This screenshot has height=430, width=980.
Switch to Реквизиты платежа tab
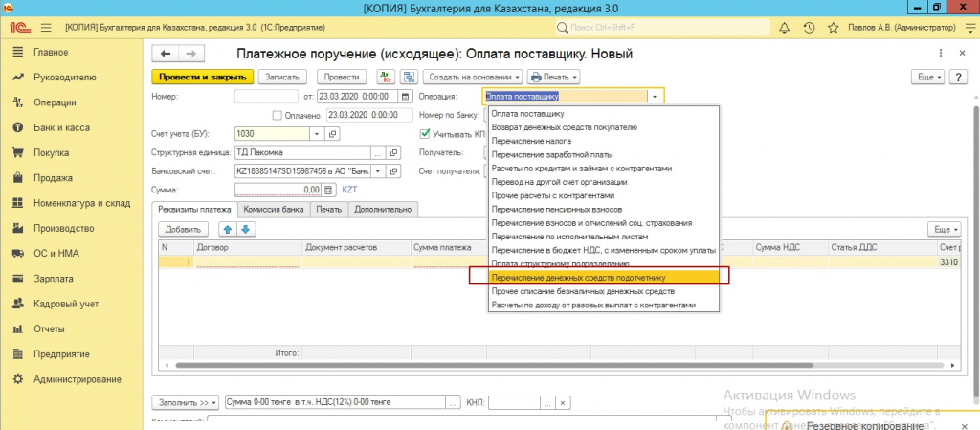pyautogui.click(x=195, y=210)
